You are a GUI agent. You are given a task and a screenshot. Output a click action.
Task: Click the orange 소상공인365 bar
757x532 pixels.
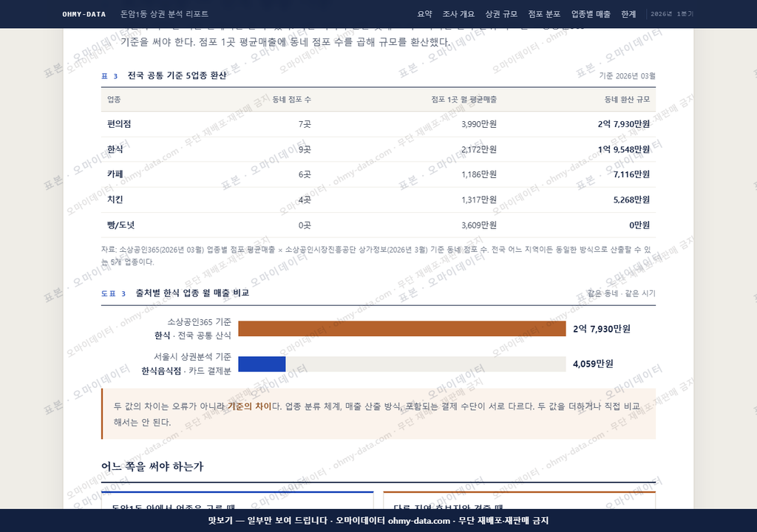click(401, 329)
